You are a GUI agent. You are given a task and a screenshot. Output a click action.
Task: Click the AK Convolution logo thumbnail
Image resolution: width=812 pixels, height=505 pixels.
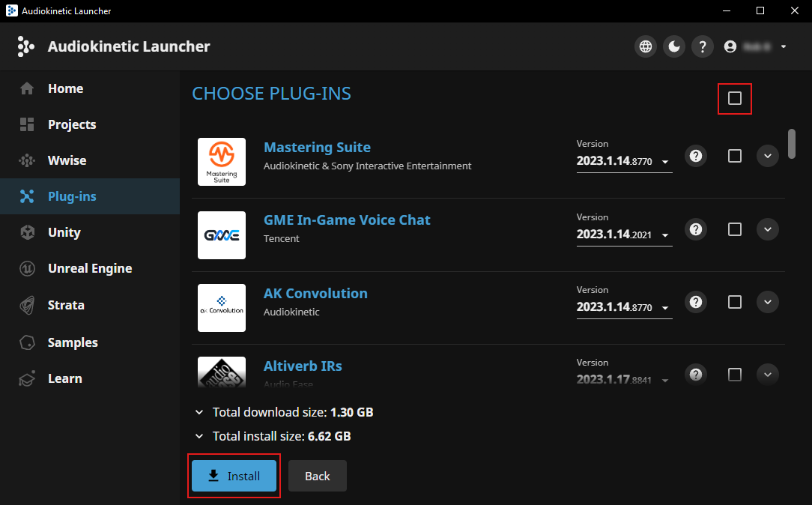[x=222, y=308]
